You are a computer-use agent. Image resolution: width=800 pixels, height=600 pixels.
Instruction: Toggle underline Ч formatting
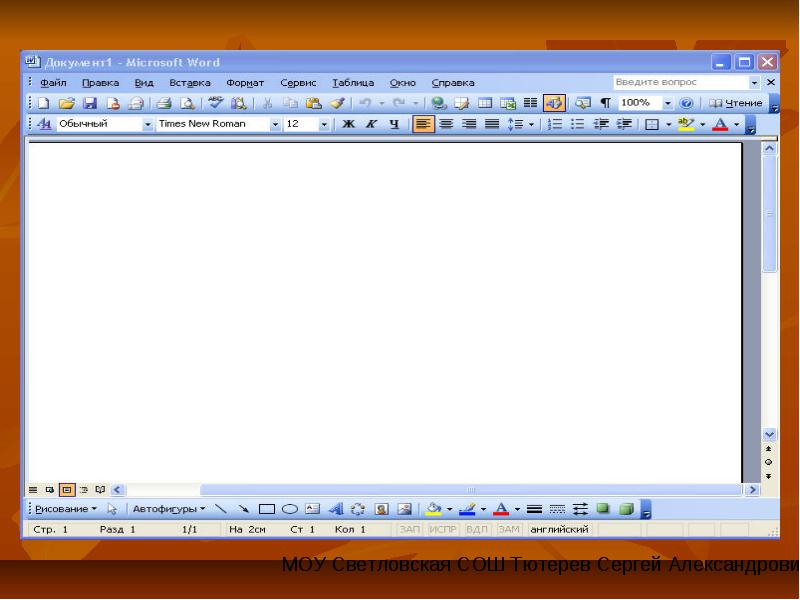tap(394, 124)
